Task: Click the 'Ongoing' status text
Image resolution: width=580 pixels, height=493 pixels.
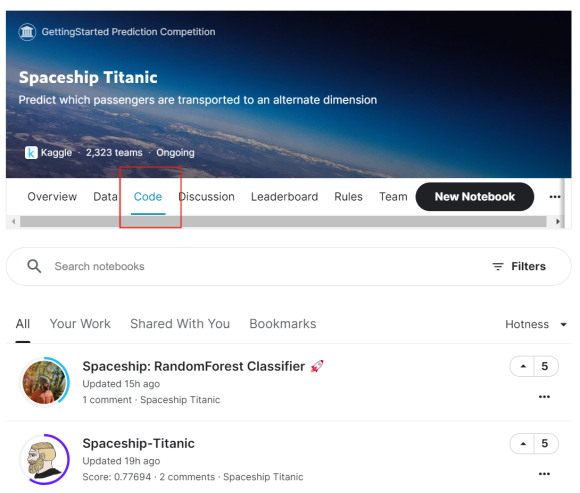Action: [175, 152]
